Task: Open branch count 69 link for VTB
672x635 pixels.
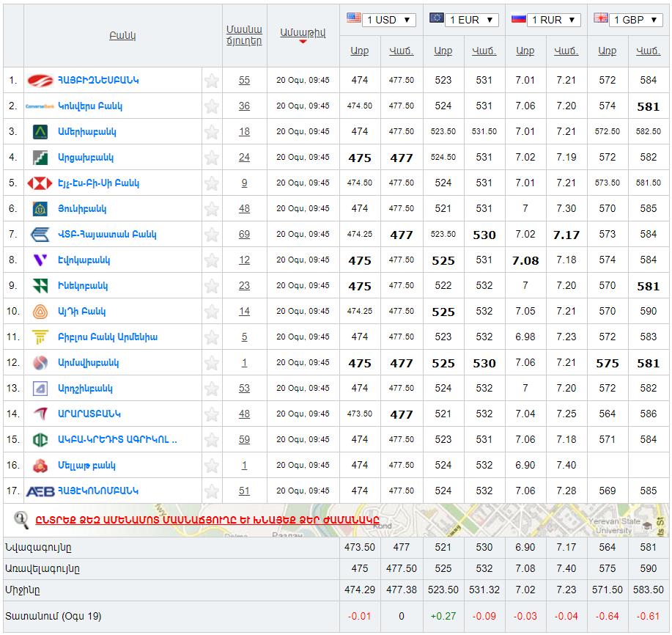Action: 244,235
